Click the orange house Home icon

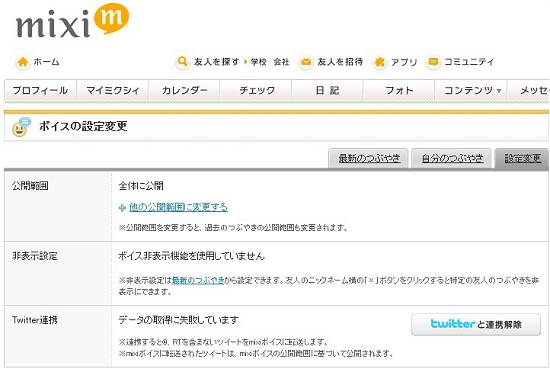click(x=23, y=62)
